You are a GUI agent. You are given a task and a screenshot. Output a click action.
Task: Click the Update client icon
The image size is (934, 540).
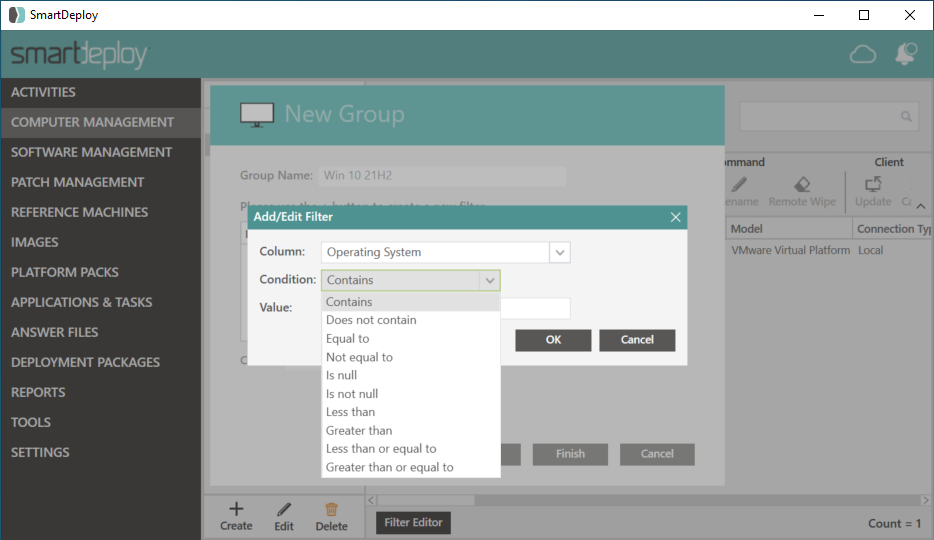pos(873,184)
